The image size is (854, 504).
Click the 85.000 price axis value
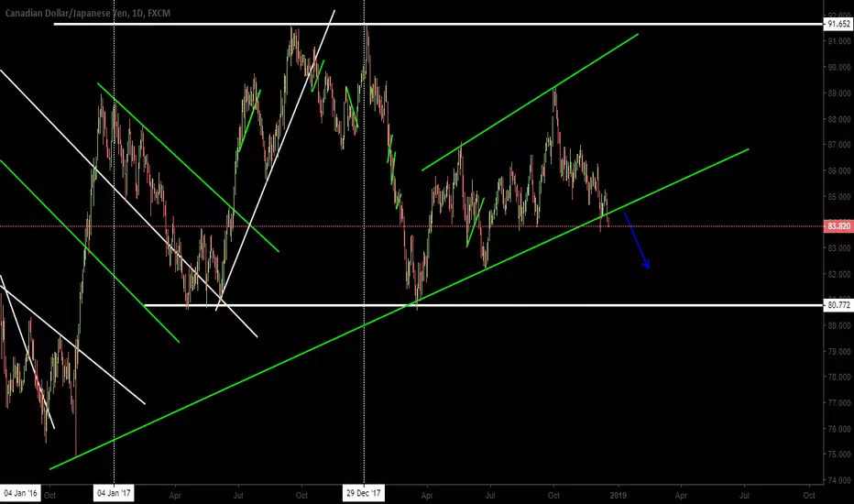(x=839, y=197)
